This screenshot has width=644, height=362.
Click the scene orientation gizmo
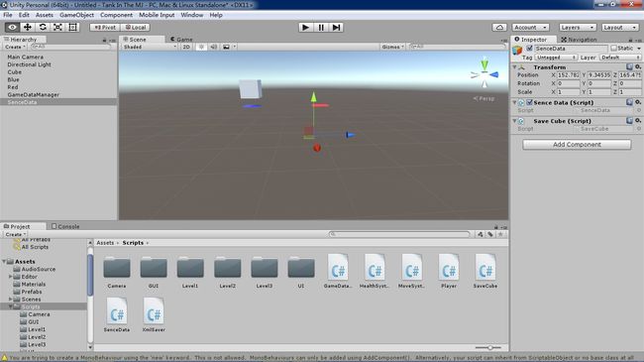click(484, 74)
